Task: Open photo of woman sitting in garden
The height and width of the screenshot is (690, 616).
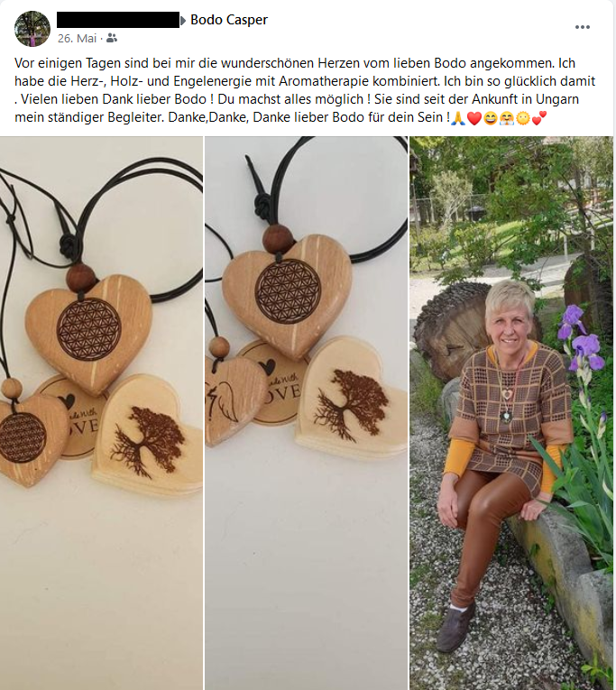Action: tap(511, 413)
